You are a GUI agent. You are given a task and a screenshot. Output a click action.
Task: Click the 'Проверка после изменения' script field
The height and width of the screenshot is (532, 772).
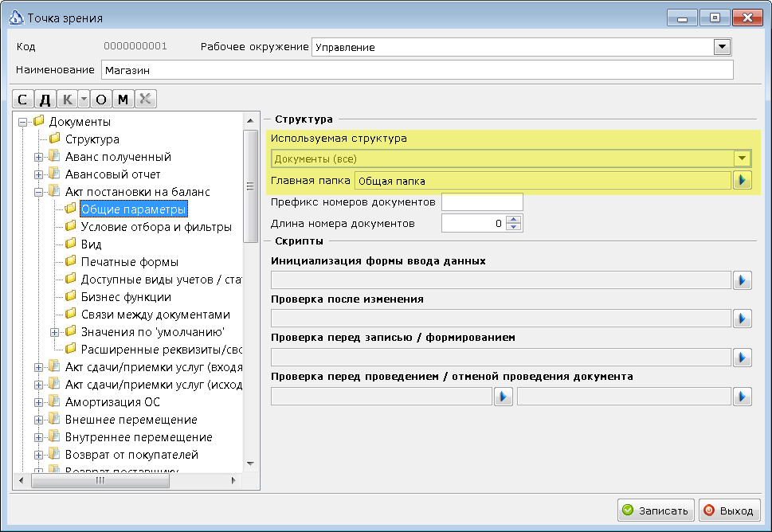click(500, 319)
